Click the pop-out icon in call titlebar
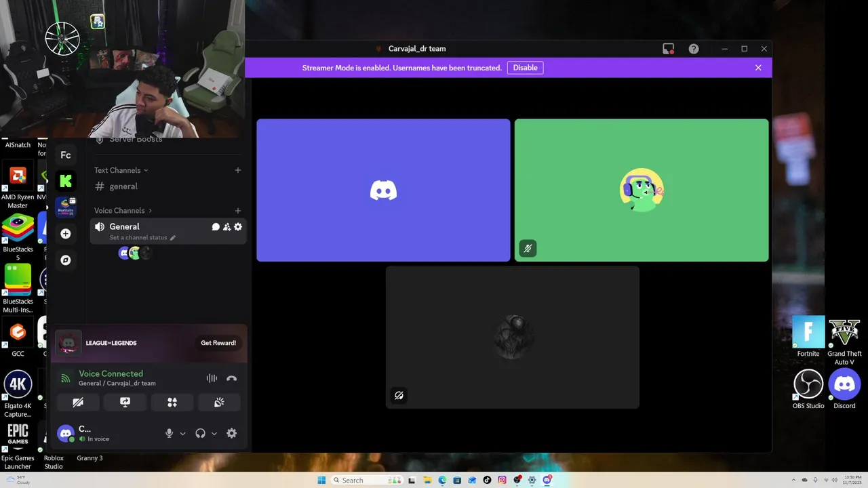Screen dimensions: 868x488 coord(669,49)
